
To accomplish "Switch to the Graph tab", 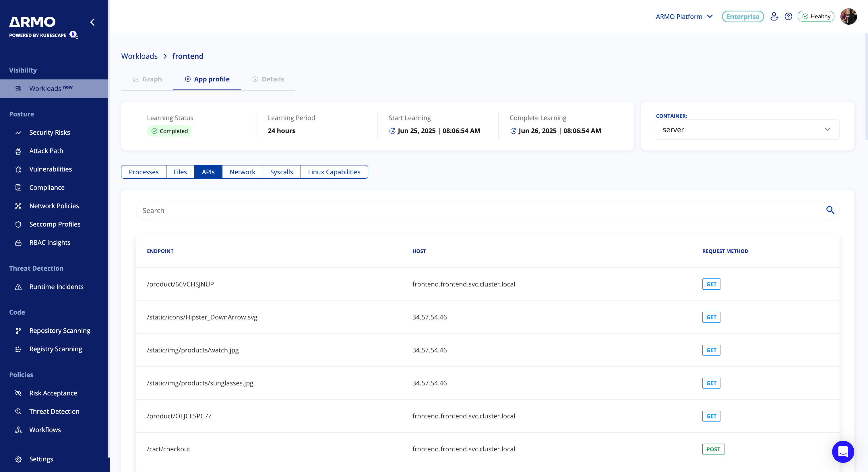I will 147,79.
